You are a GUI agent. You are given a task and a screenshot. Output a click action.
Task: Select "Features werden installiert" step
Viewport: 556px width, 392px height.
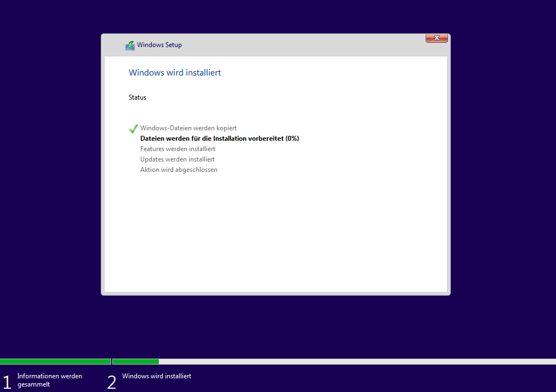coord(177,149)
